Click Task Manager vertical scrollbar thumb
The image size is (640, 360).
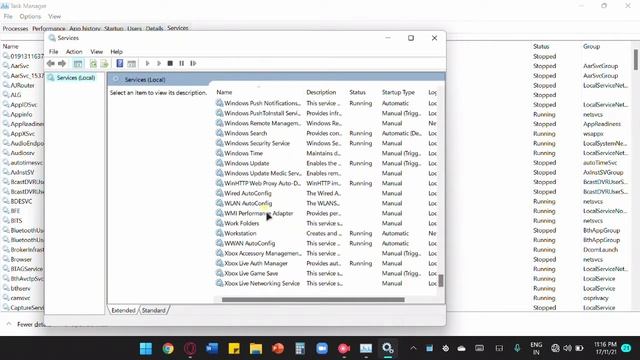(x=636, y=60)
